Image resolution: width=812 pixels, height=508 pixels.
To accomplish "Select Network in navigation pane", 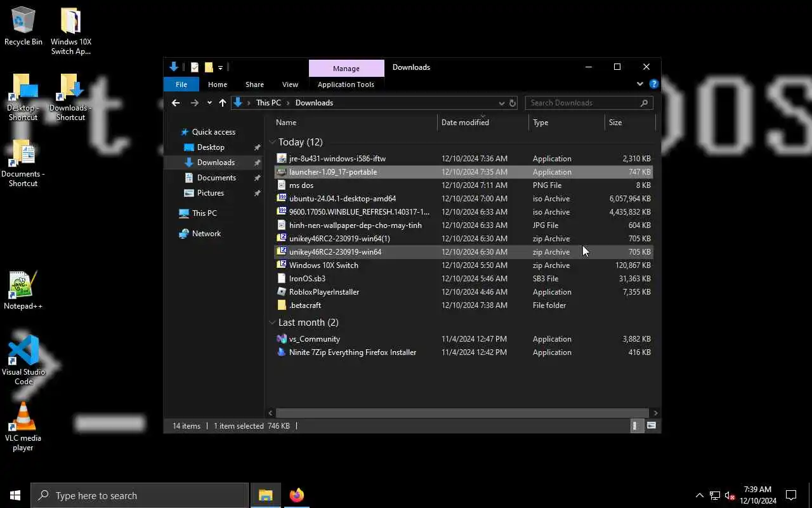I will (206, 234).
